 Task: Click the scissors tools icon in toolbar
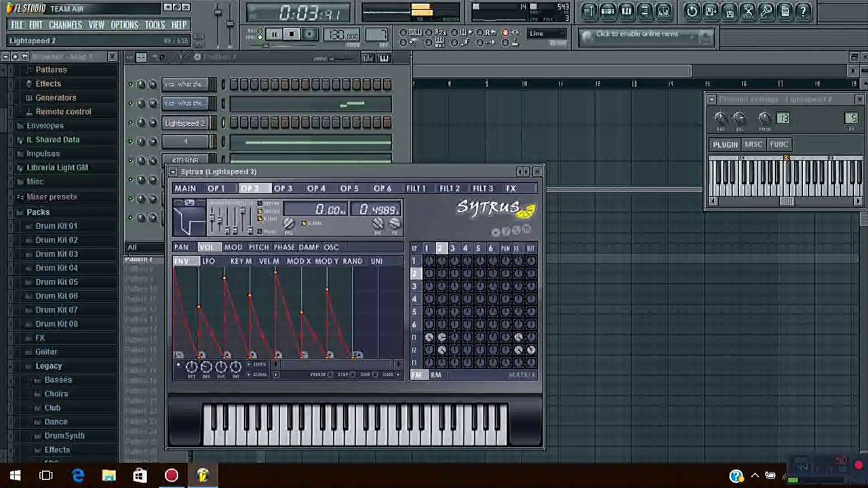pos(748,11)
